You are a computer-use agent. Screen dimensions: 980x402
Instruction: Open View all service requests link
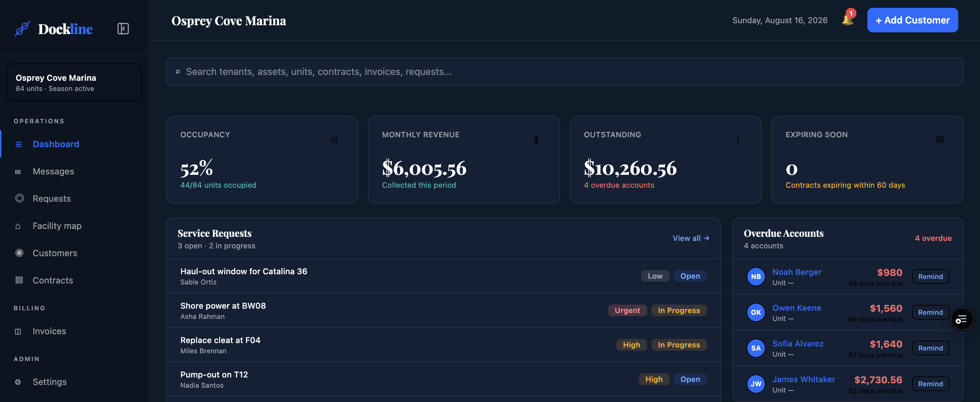690,238
